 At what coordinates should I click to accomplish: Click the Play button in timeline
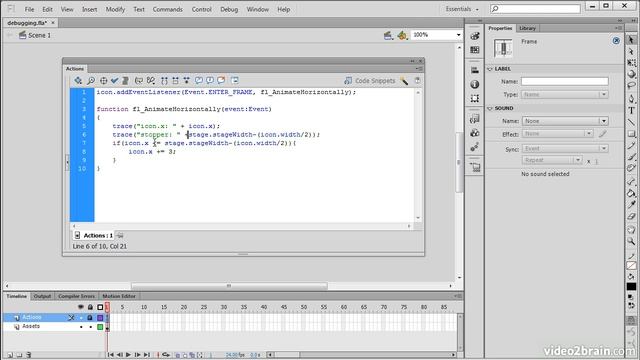(x=128, y=355)
